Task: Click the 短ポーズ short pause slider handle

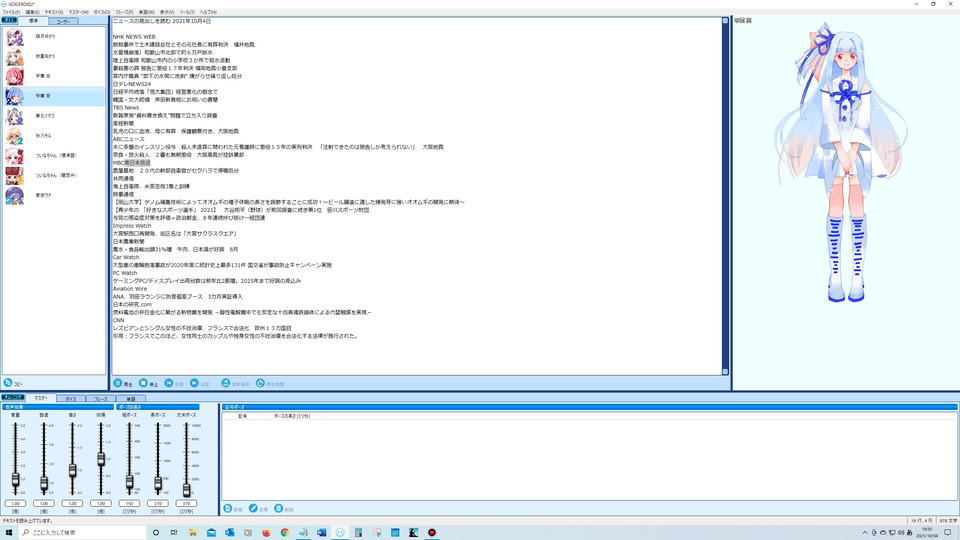Action: [x=129, y=482]
